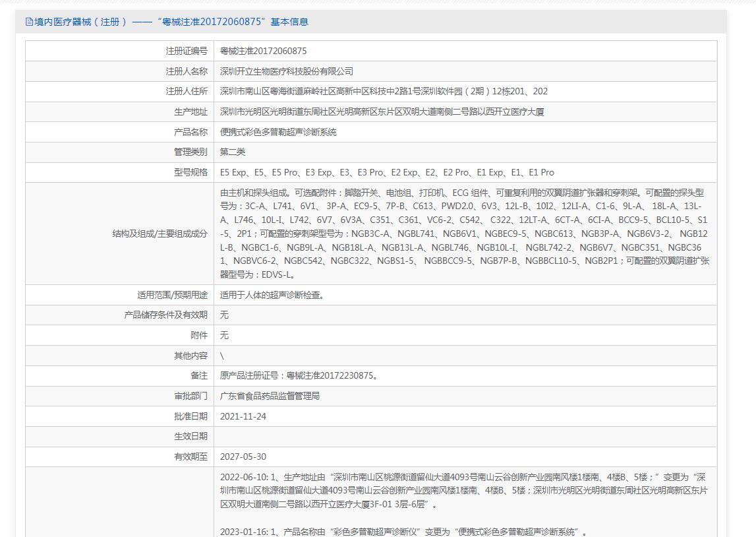The width and height of the screenshot is (756, 537).
Task: Click the probe models description paragraph
Action: coord(464,234)
